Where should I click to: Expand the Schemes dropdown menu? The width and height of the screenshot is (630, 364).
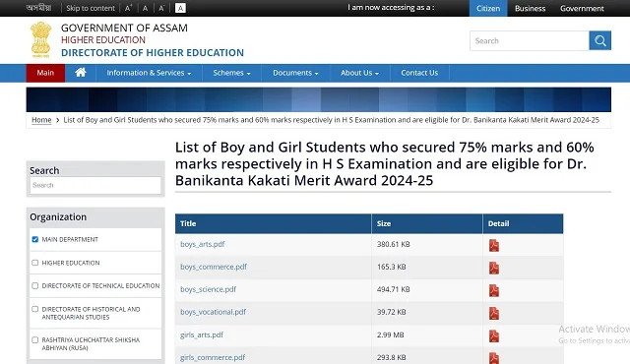(x=232, y=73)
